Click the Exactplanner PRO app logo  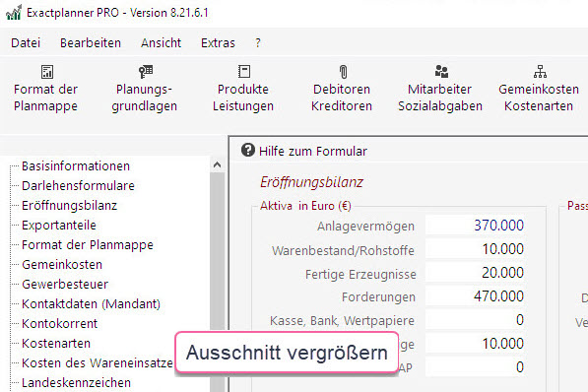coord(14,13)
